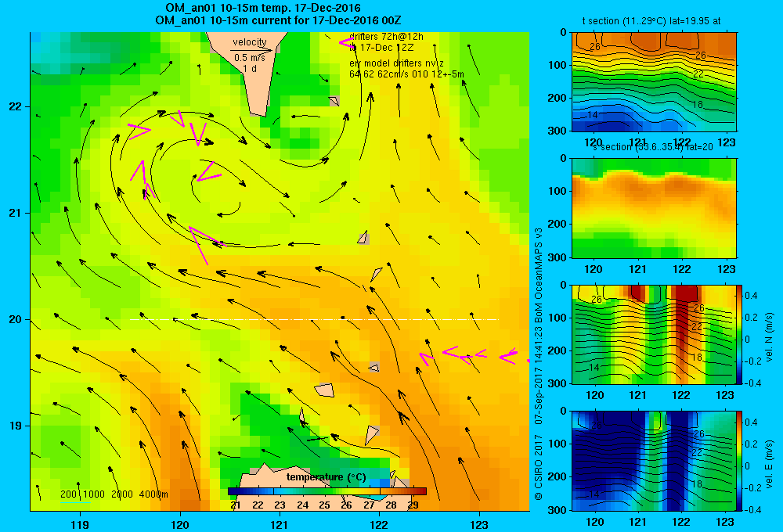Click the 'to 17-Dec 12Z' annotation

pos(381,48)
